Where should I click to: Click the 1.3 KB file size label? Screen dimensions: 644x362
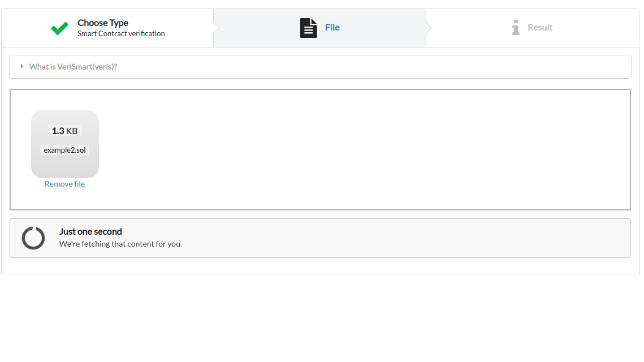tap(64, 131)
